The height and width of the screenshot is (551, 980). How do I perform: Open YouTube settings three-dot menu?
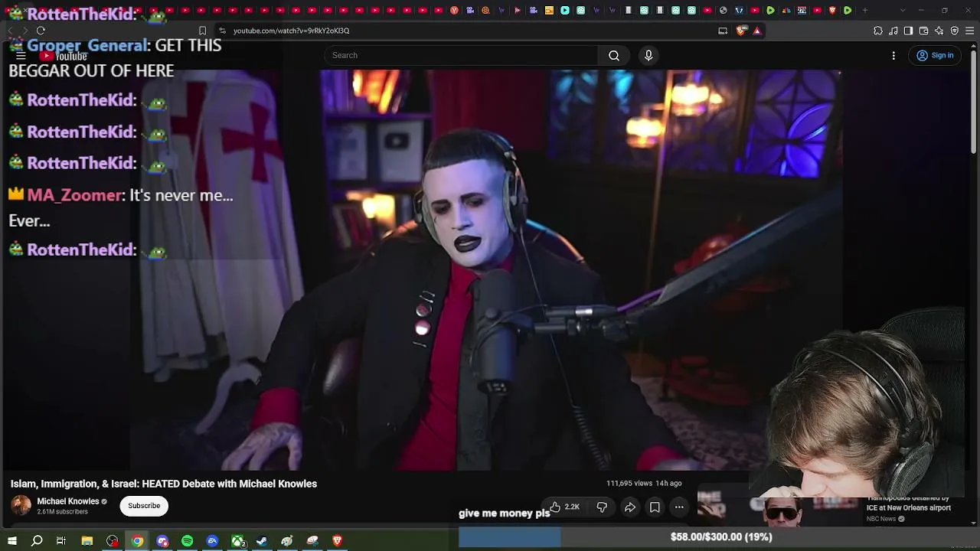point(893,55)
